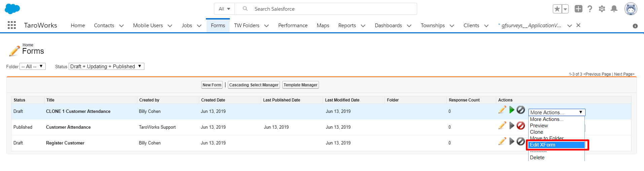Open the Notifications bell icon
The height and width of the screenshot is (171, 644).
[614, 9]
